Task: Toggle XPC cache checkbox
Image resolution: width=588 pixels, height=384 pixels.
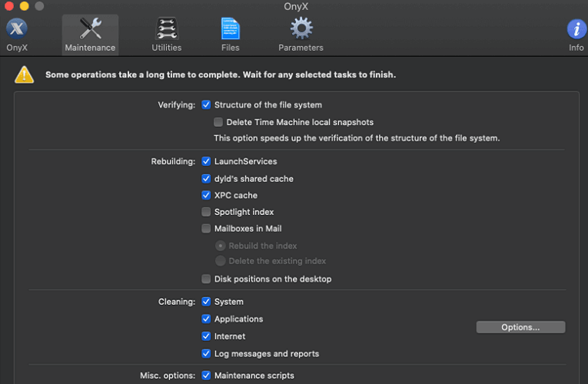Action: coord(206,195)
